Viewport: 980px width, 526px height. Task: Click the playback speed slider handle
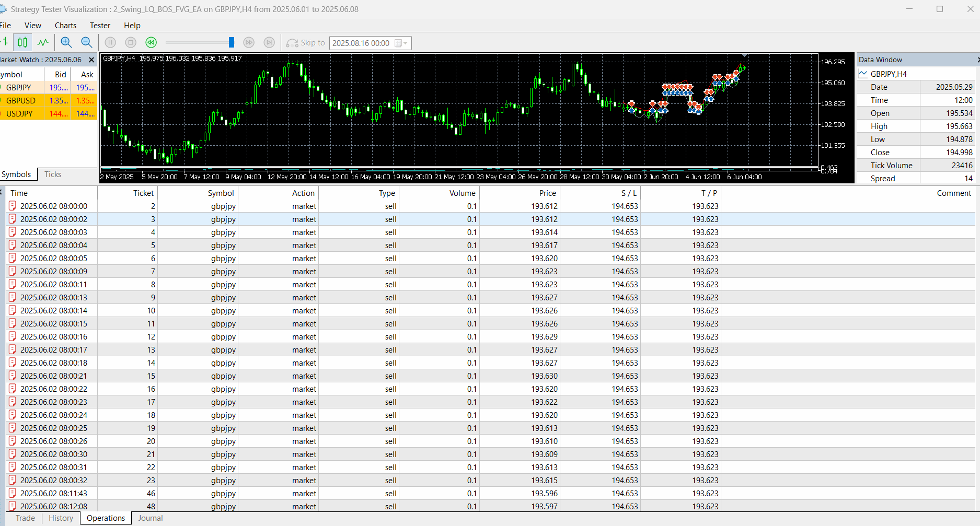(x=232, y=43)
